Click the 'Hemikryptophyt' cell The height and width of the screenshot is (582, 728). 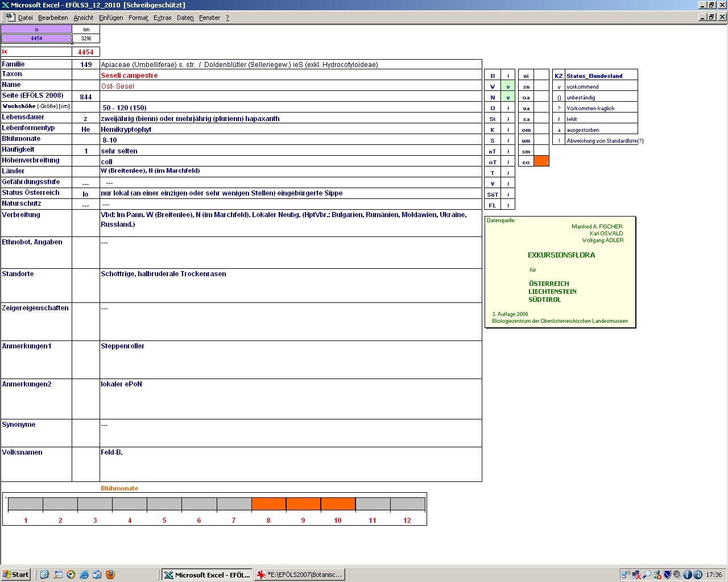point(291,129)
